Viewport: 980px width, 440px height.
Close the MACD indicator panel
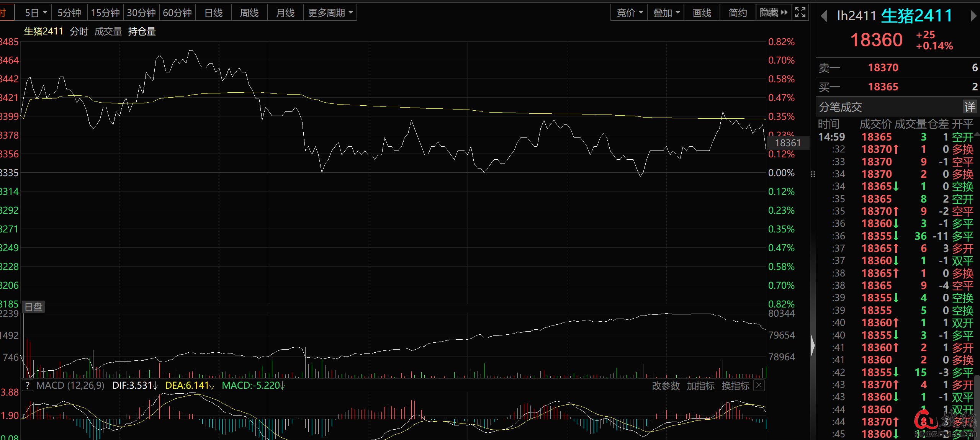759,385
